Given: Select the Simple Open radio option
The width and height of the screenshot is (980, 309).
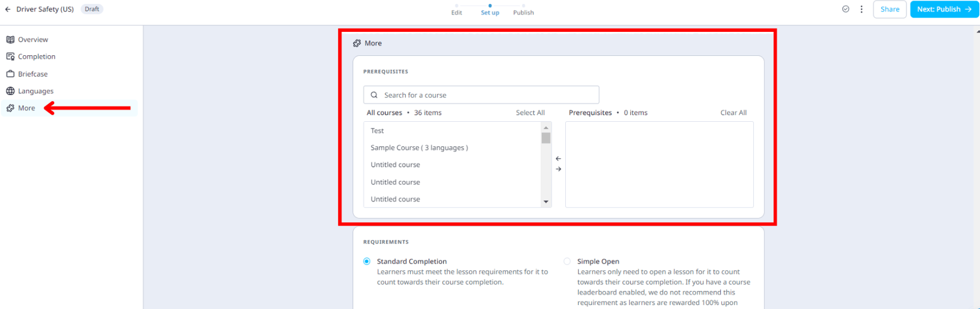Looking at the screenshot, I should (567, 261).
